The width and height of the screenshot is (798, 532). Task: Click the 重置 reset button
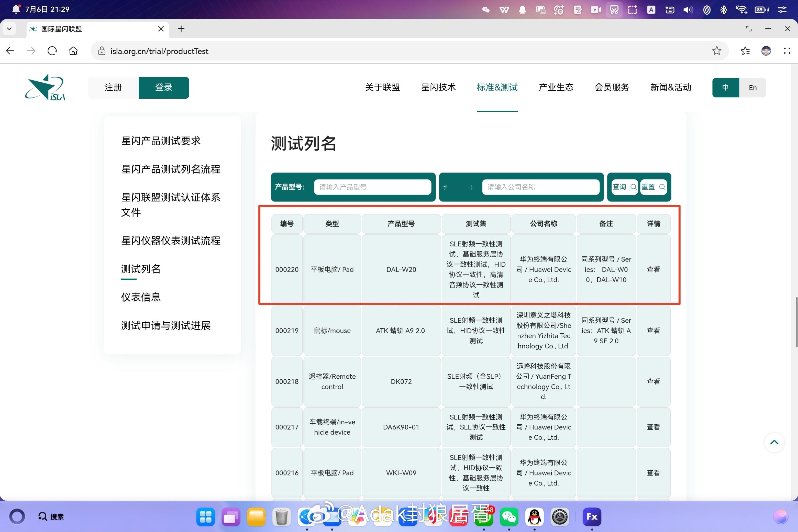point(653,187)
